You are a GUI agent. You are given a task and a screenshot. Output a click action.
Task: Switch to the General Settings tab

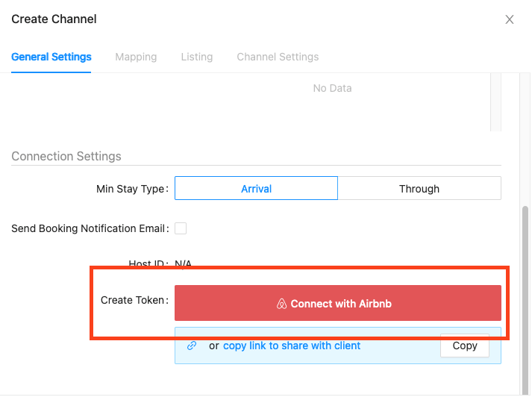(x=51, y=57)
